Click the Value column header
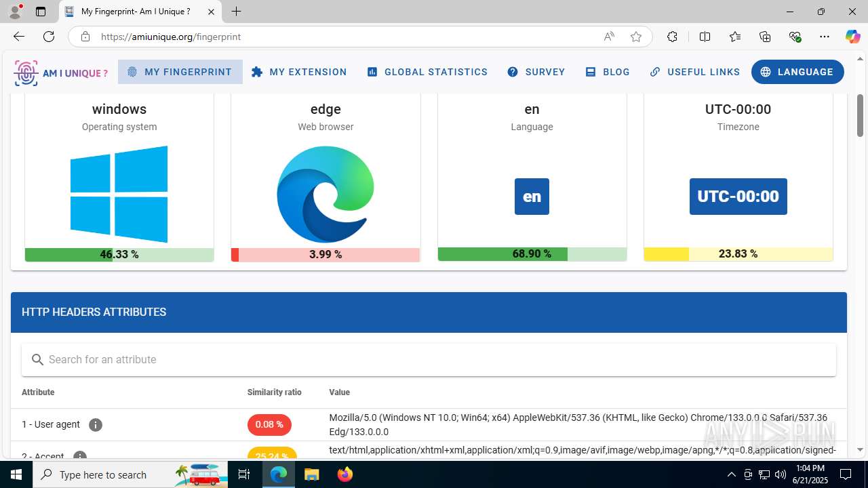This screenshot has width=868, height=488. 340,392
